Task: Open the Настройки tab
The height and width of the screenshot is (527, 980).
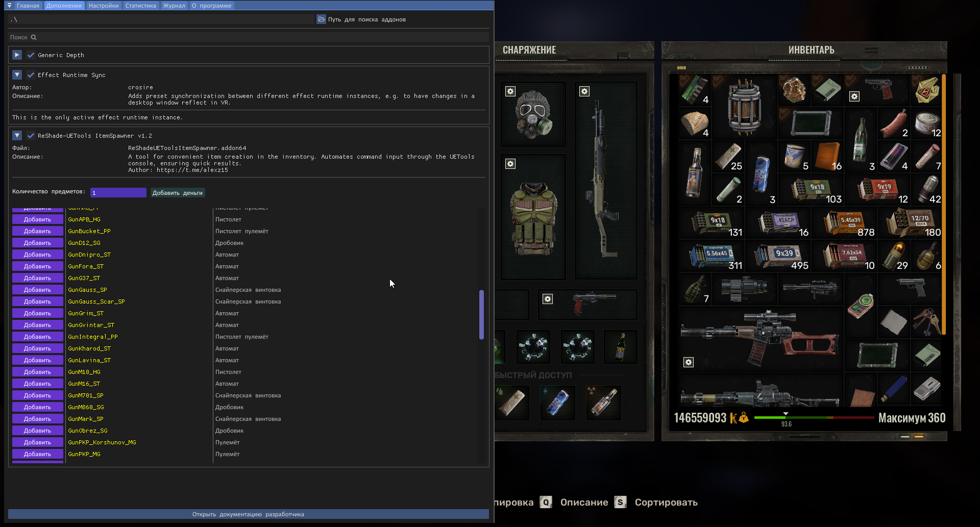Action: [104, 6]
